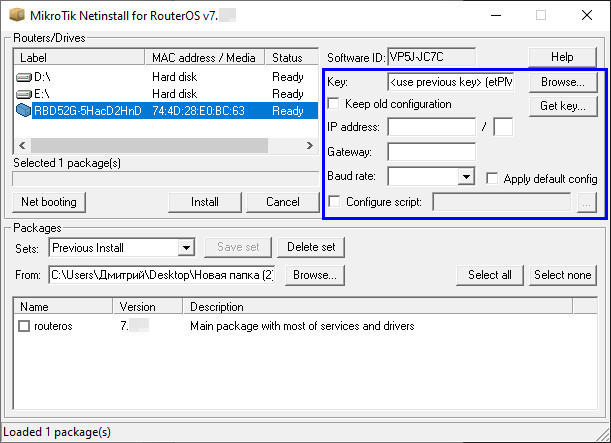Screen dimensions: 611x443
Task: Tick the routeros package checkbox
Action: [24, 326]
